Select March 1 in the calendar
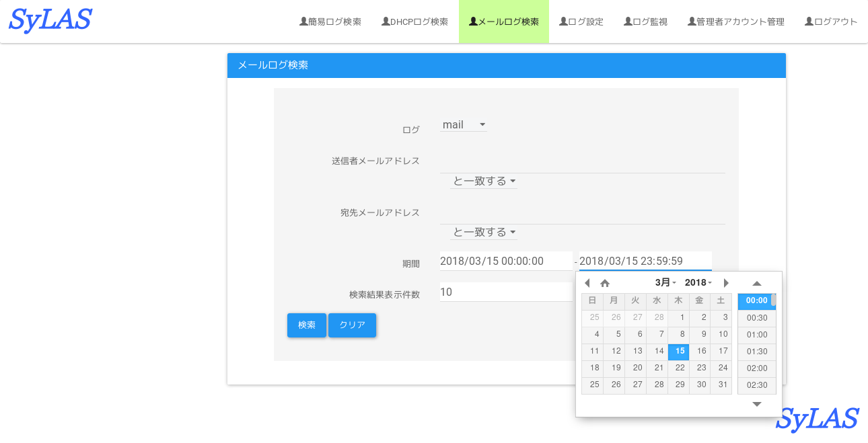 (x=678, y=317)
